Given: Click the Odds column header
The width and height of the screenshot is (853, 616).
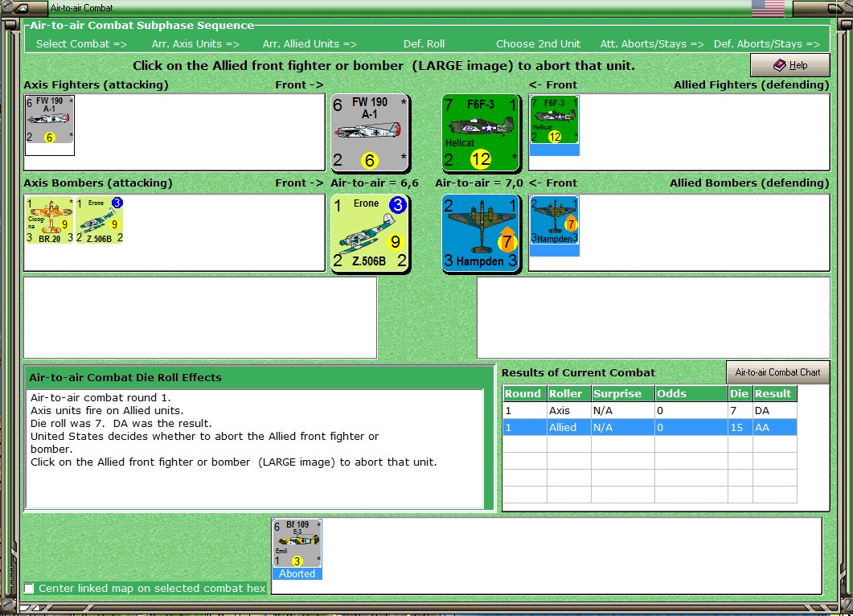Looking at the screenshot, I should pyautogui.click(x=691, y=393).
